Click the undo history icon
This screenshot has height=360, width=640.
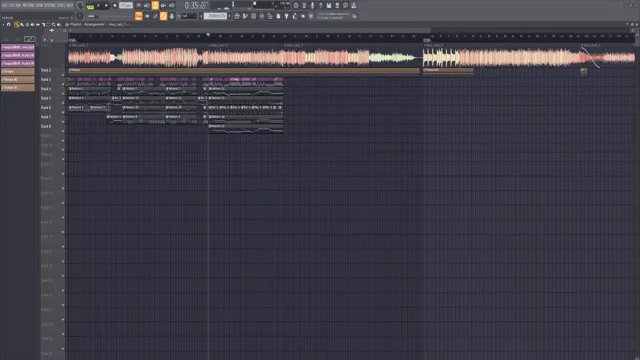coord(296,5)
